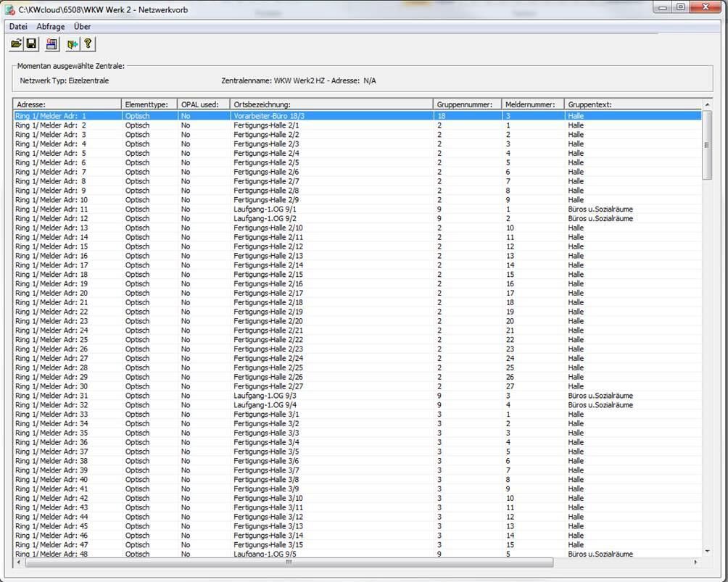Click the 'Fertigungs-Halle 3/15' cell

[268, 545]
